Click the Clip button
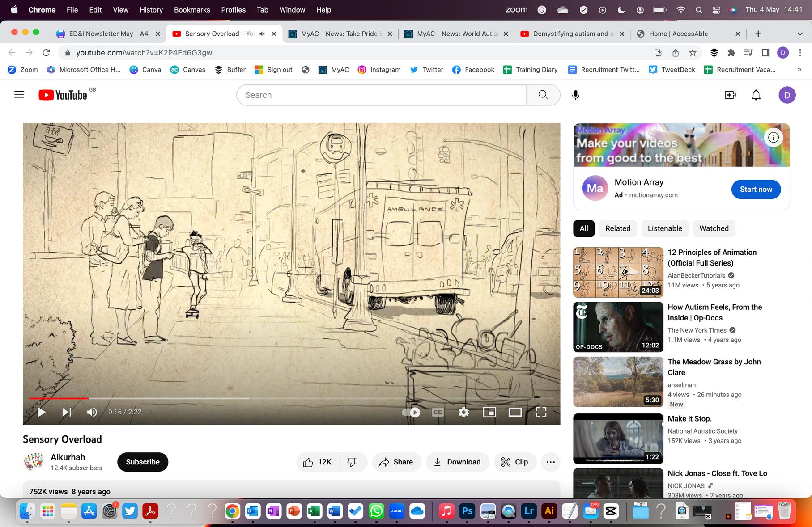Screen dimensions: 812x527 point(514,462)
